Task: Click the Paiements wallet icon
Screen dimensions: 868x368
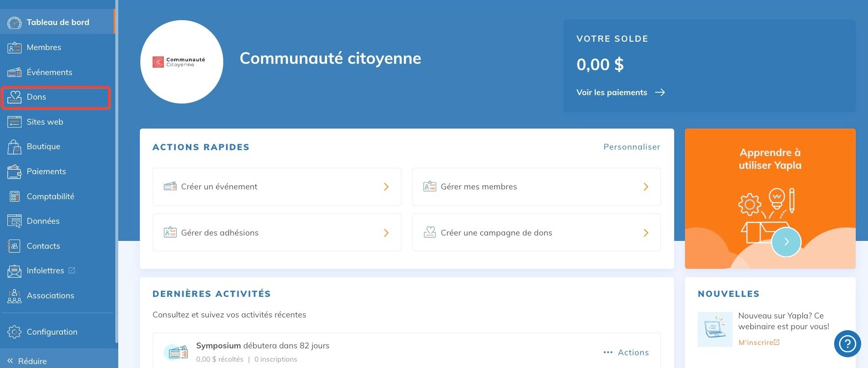Action: pyautogui.click(x=14, y=172)
